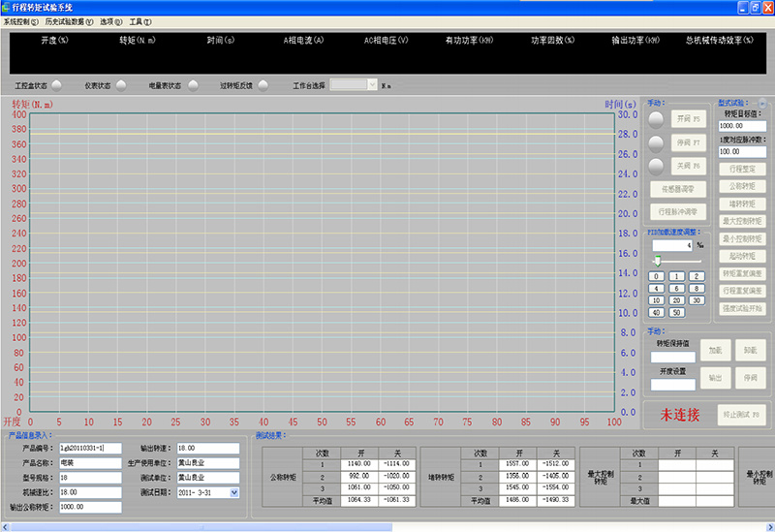Click the 卸载 button
This screenshot has width=775, height=532.
click(750, 350)
